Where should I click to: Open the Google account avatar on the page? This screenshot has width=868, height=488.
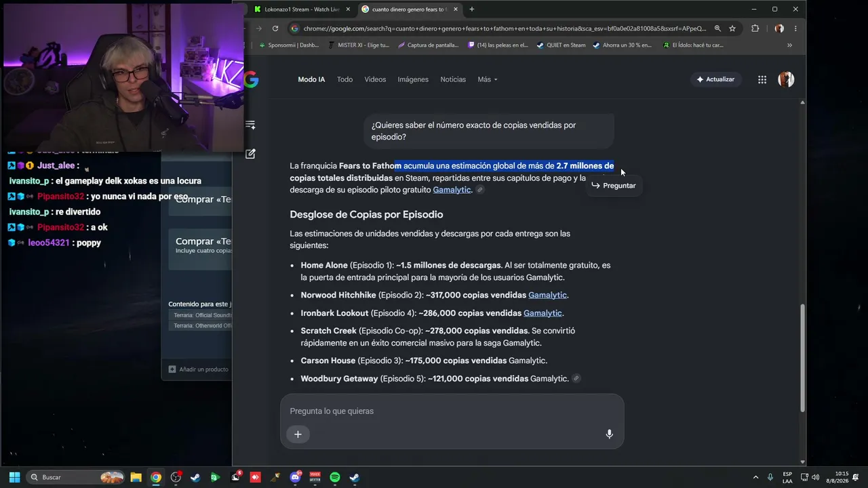786,79
